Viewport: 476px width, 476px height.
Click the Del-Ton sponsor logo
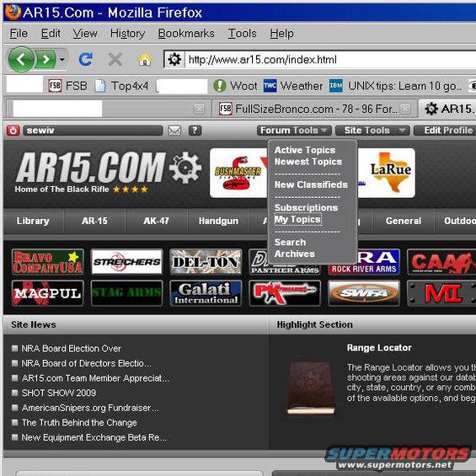pyautogui.click(x=206, y=262)
